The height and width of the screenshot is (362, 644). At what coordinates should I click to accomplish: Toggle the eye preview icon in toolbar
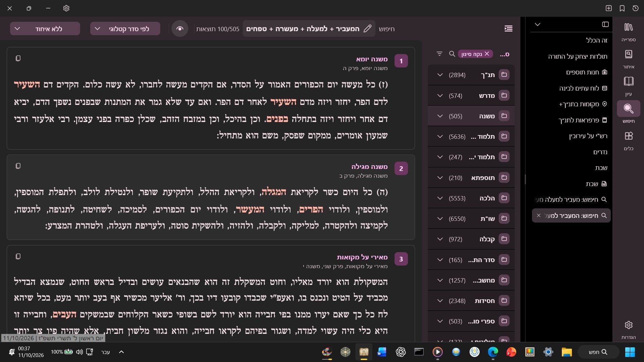pos(180,29)
